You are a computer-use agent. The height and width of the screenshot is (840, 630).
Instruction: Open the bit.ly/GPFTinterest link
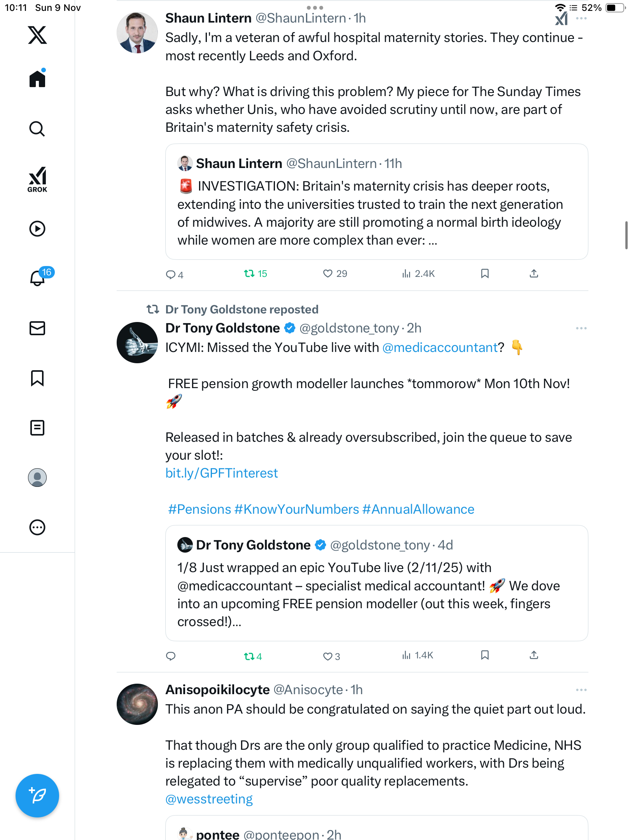[222, 473]
